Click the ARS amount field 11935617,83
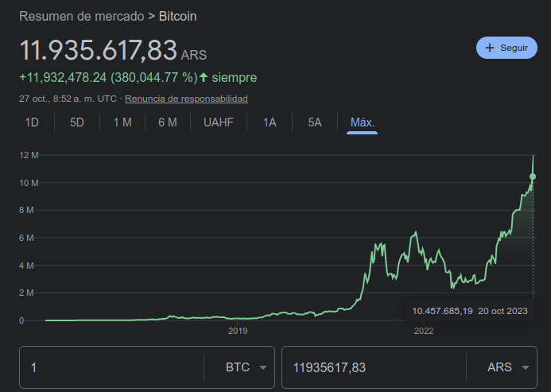Image resolution: width=551 pixels, height=392 pixels. click(374, 367)
